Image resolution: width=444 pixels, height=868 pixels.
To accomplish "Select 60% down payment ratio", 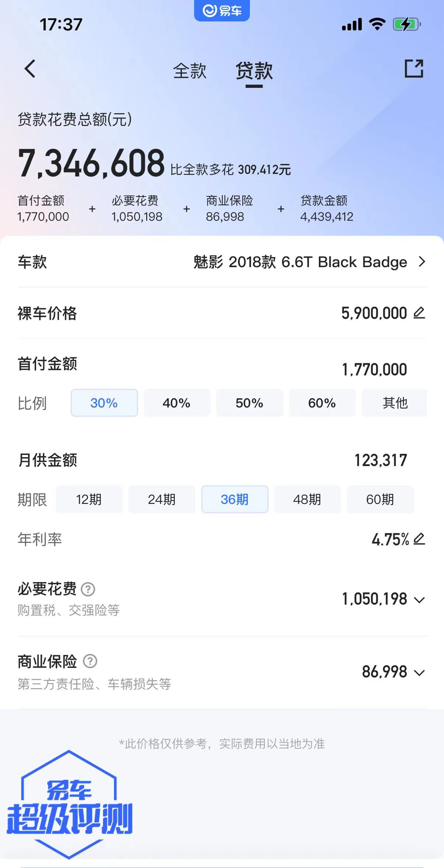I will pyautogui.click(x=322, y=403).
